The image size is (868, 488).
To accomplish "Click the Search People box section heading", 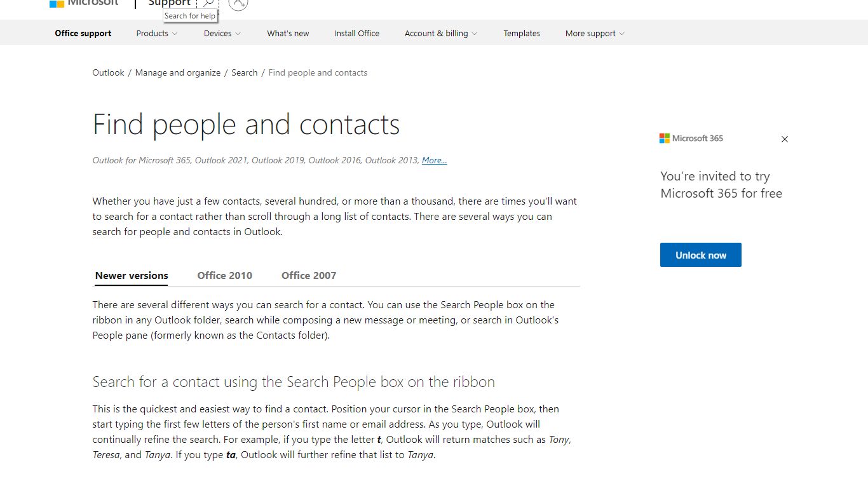I will tap(294, 382).
